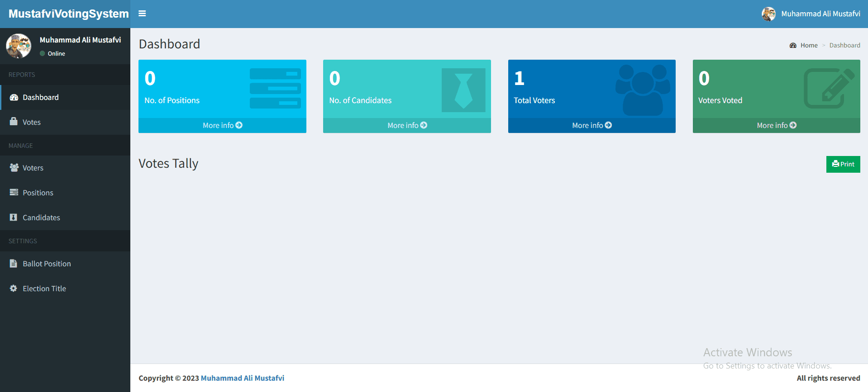Viewport: 868px width, 392px height.
Task: Go to the Positions menu item
Action: [x=38, y=193]
